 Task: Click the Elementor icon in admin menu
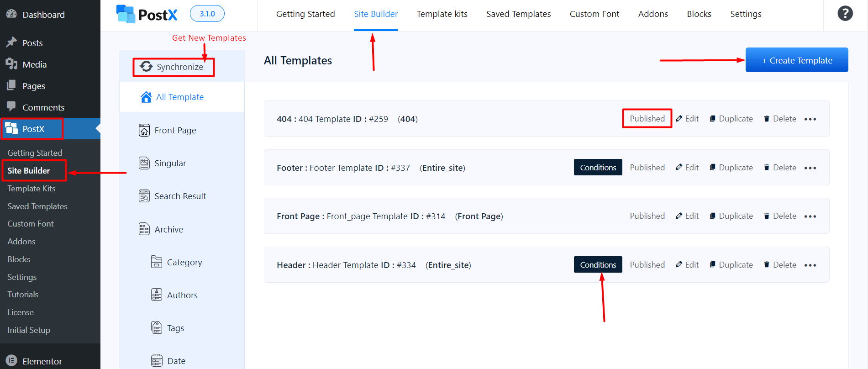coord(11,361)
